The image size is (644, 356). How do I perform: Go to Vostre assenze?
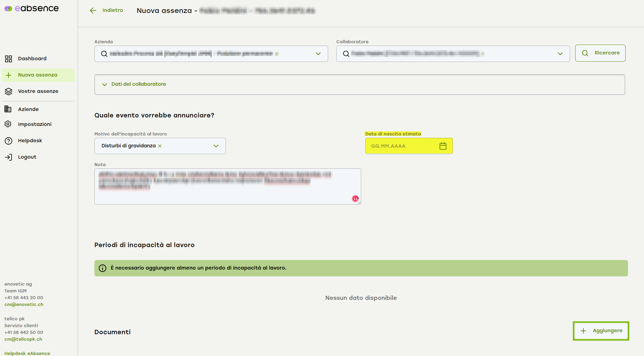coord(38,91)
